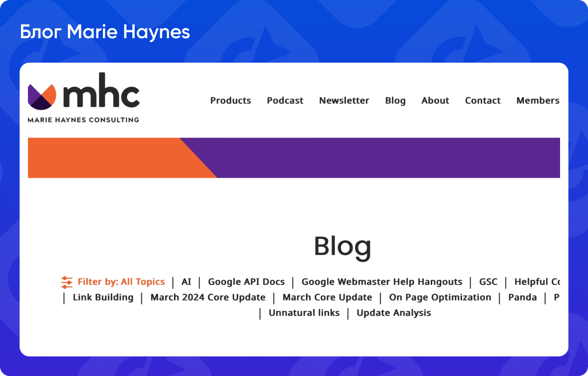This screenshot has height=376, width=588.
Task: Select the March 2024 Core Update topic
Action: coord(208,297)
